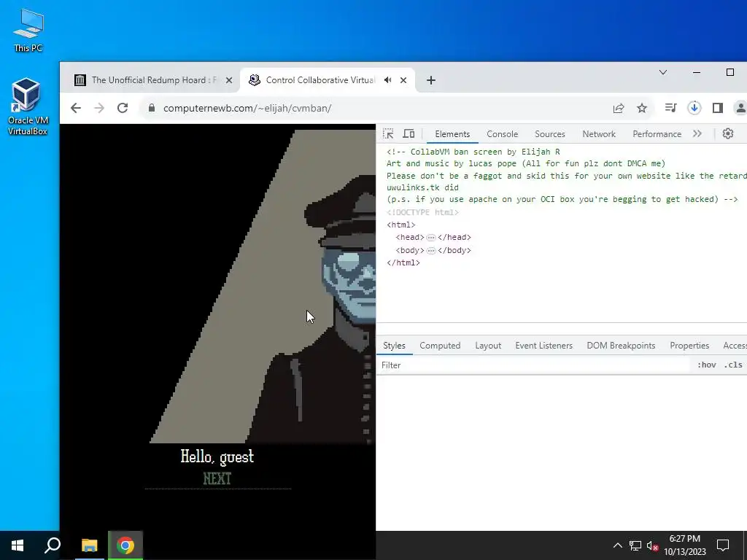Open the Properties pane tab

click(689, 346)
